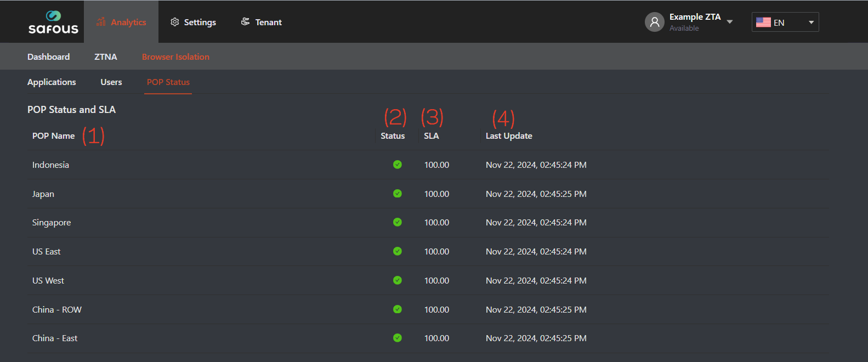Screen dimensions: 868x362
Task: Click China - ROW last update timestamp
Action: click(536, 309)
